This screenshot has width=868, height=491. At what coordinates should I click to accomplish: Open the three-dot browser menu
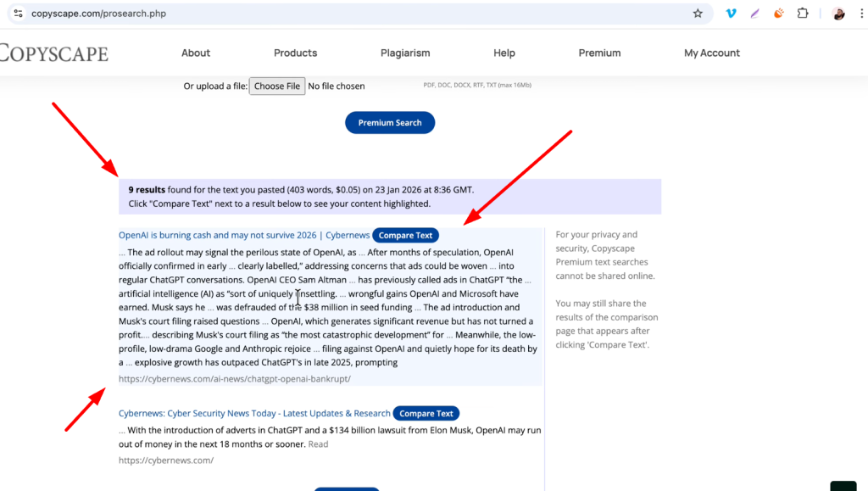[861, 14]
